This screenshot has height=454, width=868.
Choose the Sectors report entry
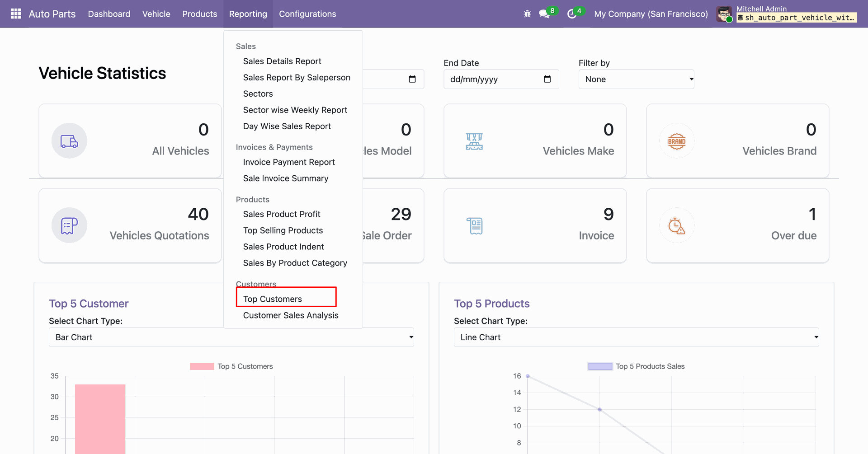point(258,94)
